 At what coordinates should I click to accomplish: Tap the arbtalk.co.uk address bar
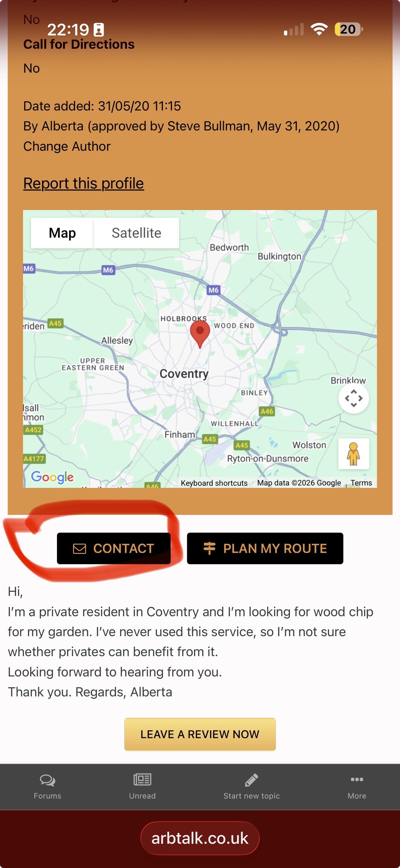pyautogui.click(x=200, y=838)
